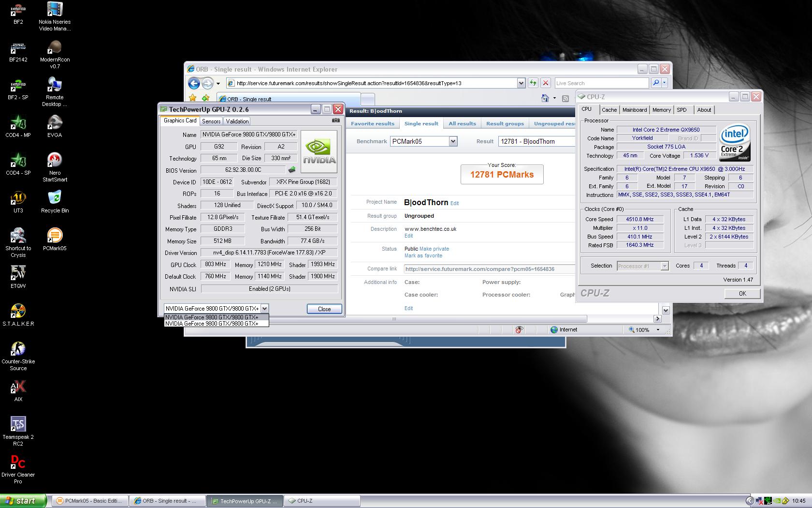The height and width of the screenshot is (508, 812).
Task: Click IE vertical scrollbar down arrow
Action: [666, 310]
